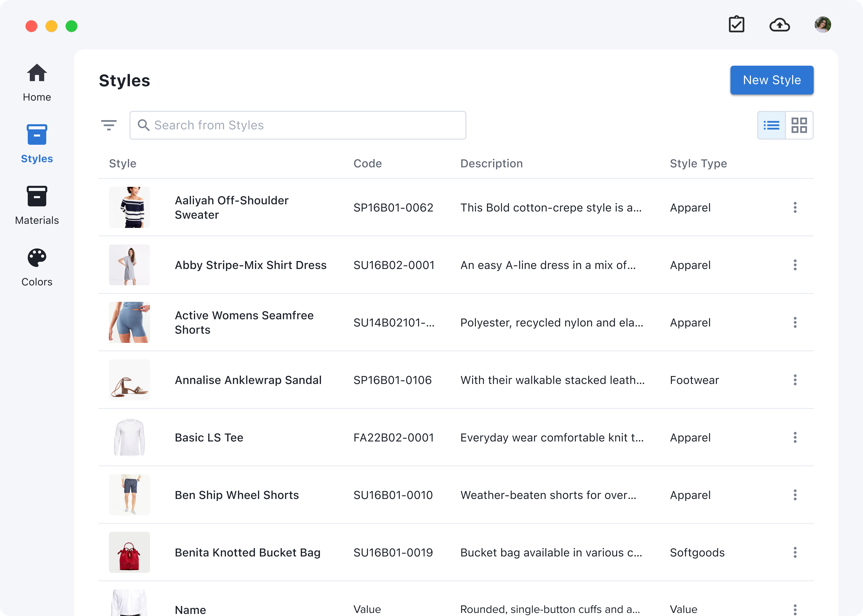Open more options for Basic LS Tee
The width and height of the screenshot is (863, 616).
click(x=795, y=437)
